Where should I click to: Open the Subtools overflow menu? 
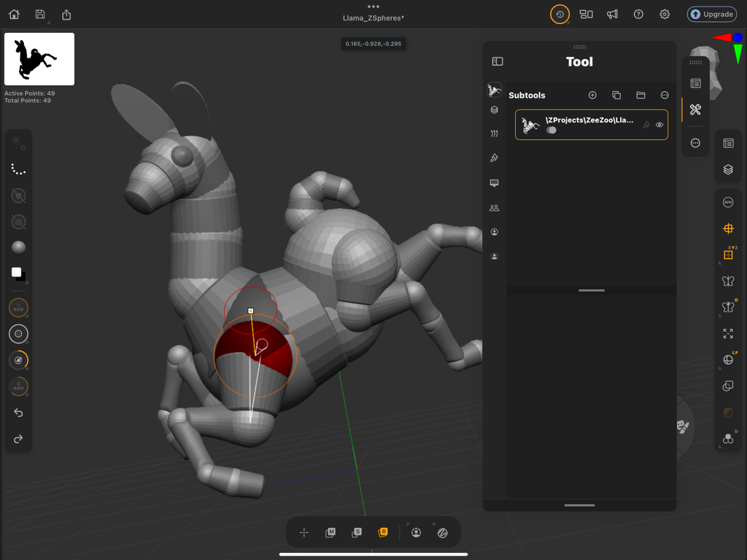(664, 95)
